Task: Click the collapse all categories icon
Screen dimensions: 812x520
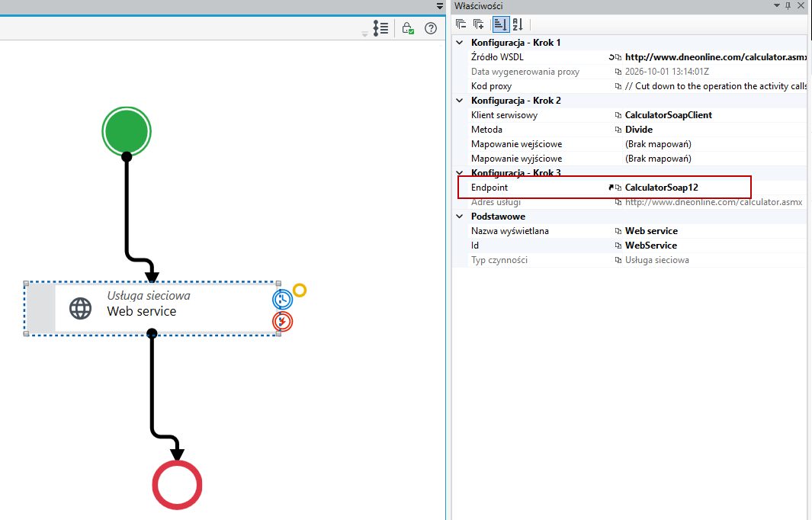Action: [x=461, y=24]
